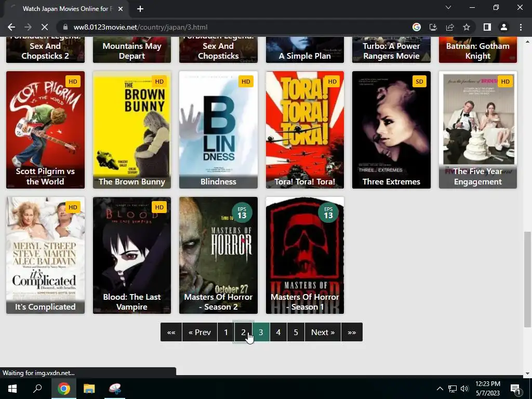Open Masters Of Horror Season 1 poster
Image resolution: width=532 pixels, height=399 pixels.
point(305,255)
